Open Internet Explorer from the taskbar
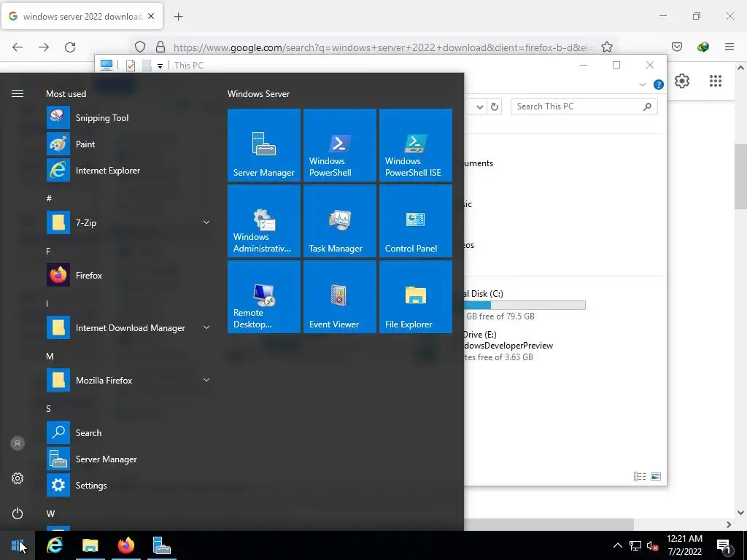The width and height of the screenshot is (747, 560). [x=55, y=545]
